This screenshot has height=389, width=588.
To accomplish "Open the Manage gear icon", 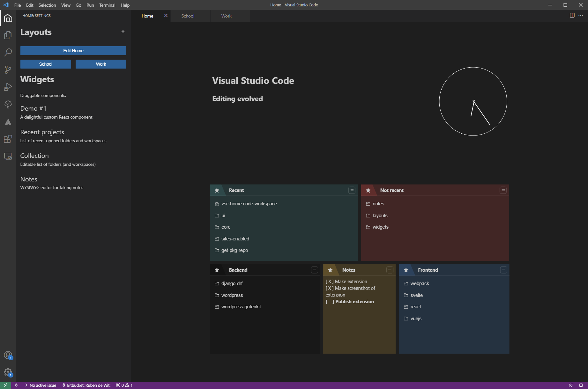I will pos(8,372).
